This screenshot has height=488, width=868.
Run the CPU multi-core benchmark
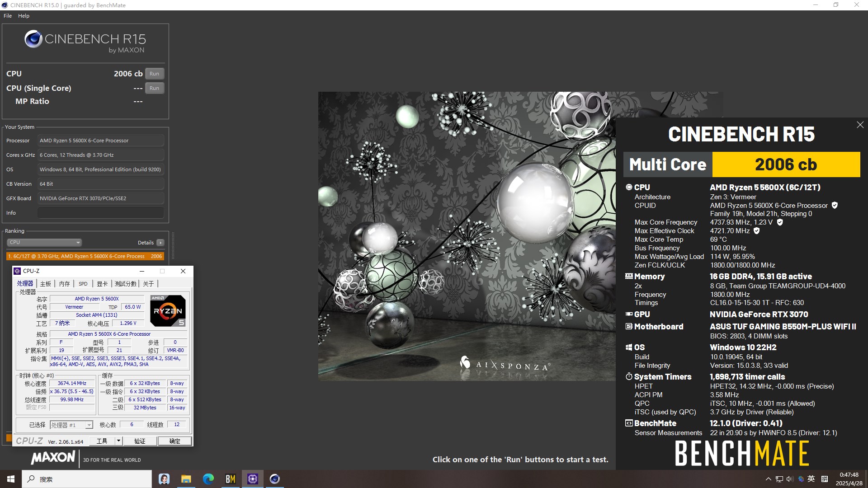pos(154,74)
